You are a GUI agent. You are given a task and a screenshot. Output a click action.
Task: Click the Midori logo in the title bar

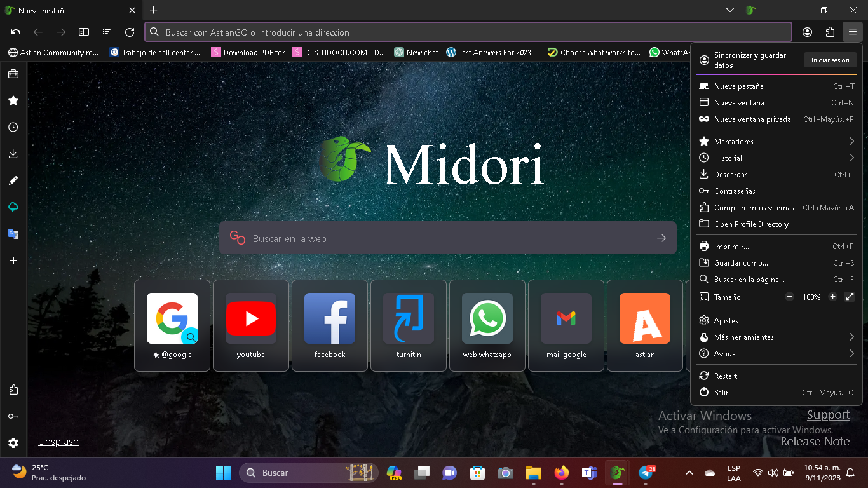[750, 10]
